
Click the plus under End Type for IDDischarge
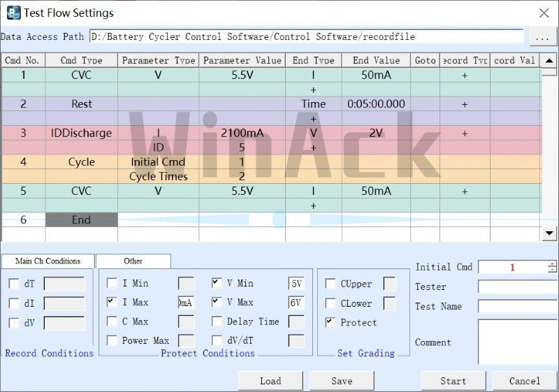(x=313, y=147)
